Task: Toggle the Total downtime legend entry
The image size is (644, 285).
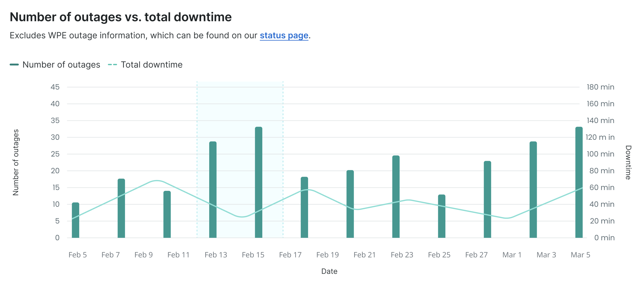Action: (x=151, y=65)
